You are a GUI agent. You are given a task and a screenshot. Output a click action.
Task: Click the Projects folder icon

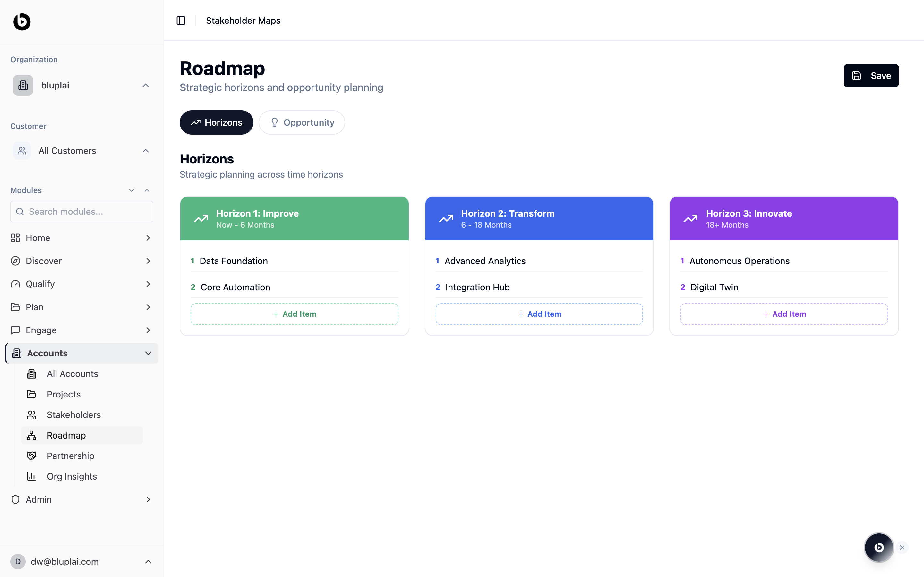pyautogui.click(x=31, y=394)
